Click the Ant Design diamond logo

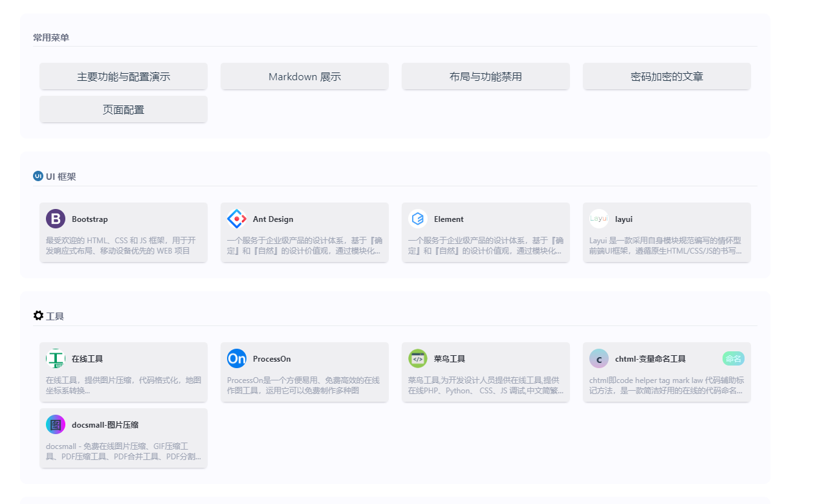[x=237, y=219]
